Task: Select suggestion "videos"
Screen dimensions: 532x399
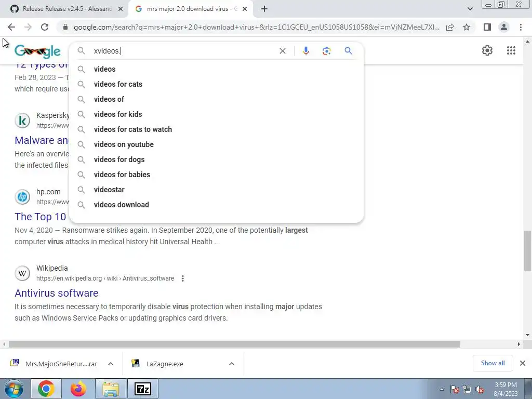Action: click(216, 69)
